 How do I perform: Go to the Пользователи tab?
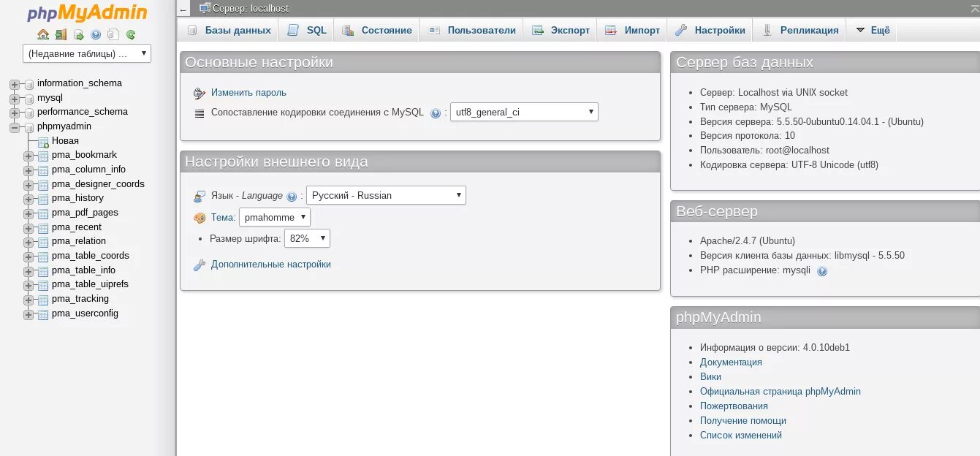472,30
